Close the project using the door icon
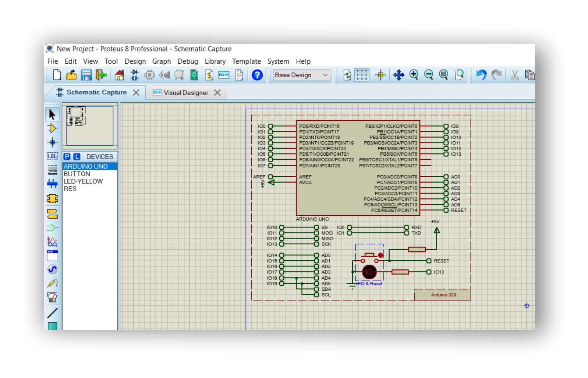This screenshot has height=378, width=588. (x=101, y=75)
